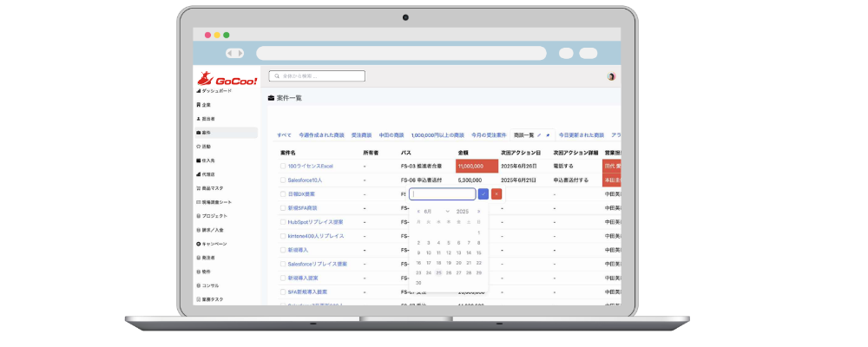This screenshot has width=868, height=347.
Task: Sort by the 次回アクション日 column header
Action: pos(519,152)
